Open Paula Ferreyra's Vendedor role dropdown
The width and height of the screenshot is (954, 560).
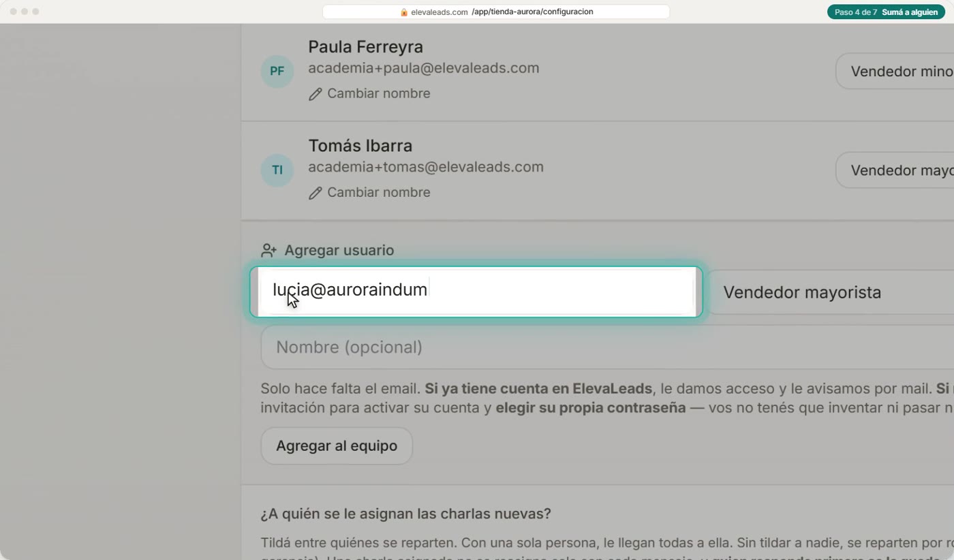[x=895, y=72]
